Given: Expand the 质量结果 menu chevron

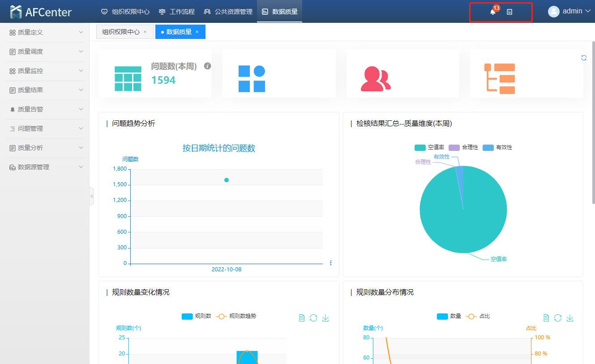Looking at the screenshot, I should point(81,90).
